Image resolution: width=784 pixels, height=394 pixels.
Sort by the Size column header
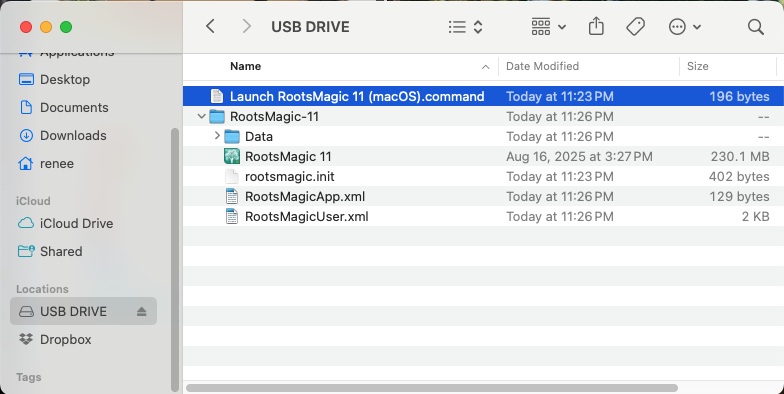pyautogui.click(x=698, y=66)
